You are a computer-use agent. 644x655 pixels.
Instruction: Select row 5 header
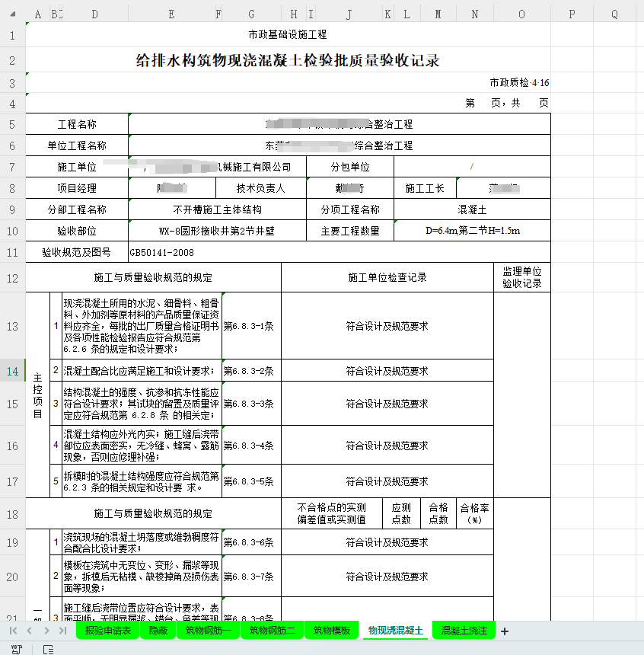(12, 124)
